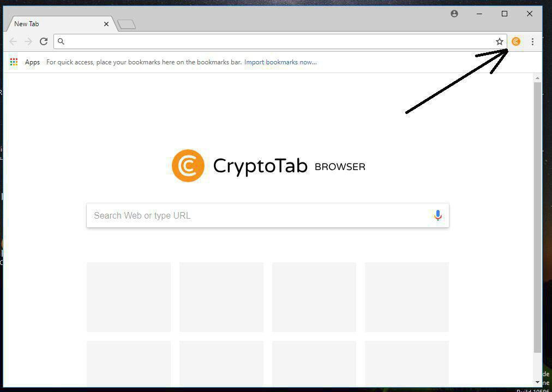552x392 pixels.
Task: Open the first most-visited thumbnail tile
Action: pyautogui.click(x=129, y=297)
